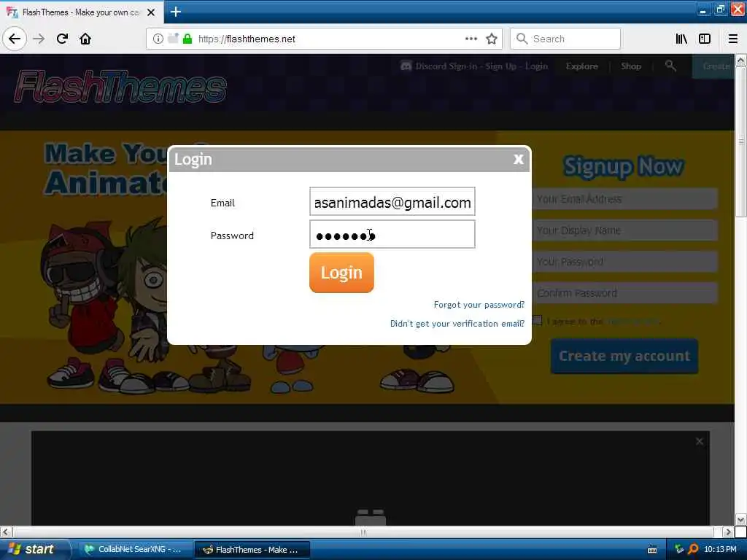Click Your Password signup field
The height and width of the screenshot is (560, 747).
point(624,262)
